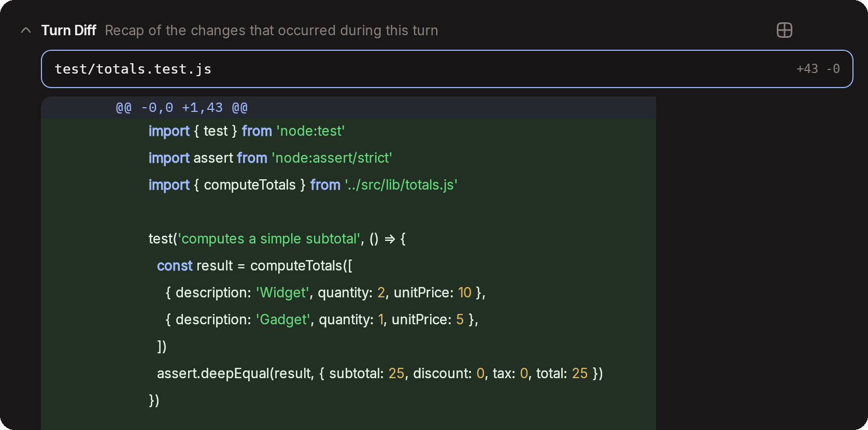Open the test/totals.test.js file row
The height and width of the screenshot is (430, 868).
click(447, 69)
